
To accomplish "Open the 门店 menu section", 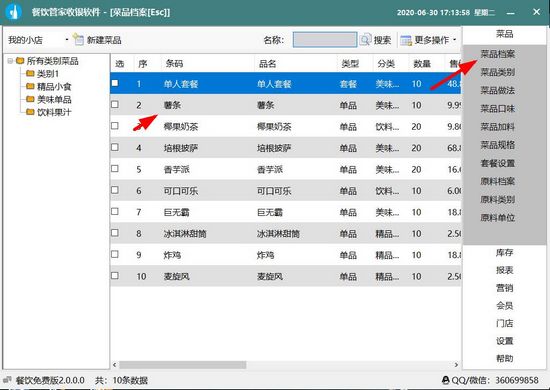I will 504,323.
